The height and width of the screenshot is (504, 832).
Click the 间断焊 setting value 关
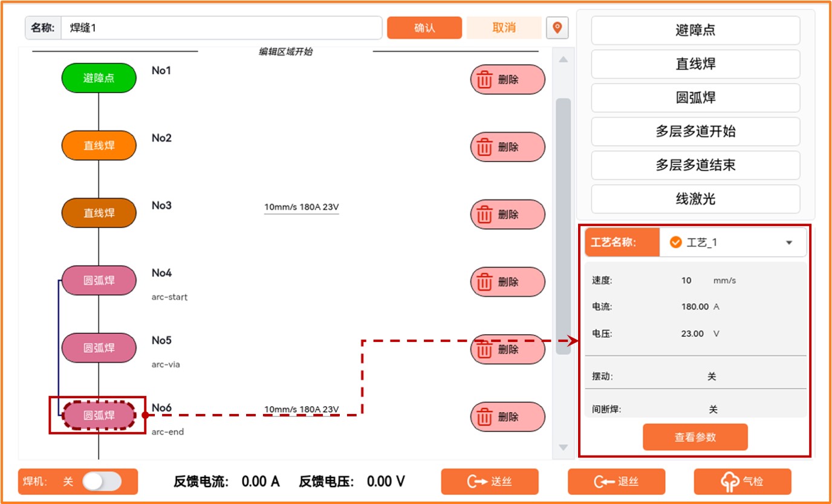(x=713, y=410)
